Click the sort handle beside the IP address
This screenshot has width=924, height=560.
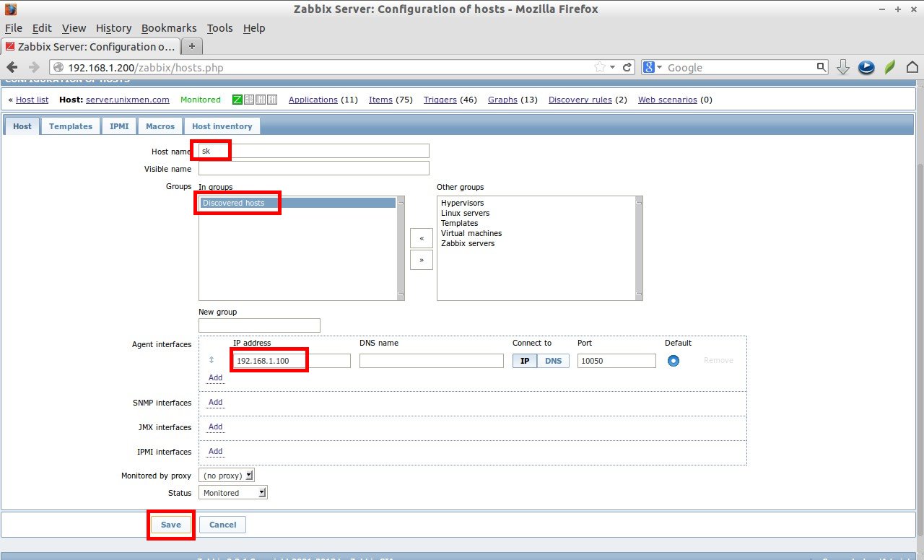point(212,359)
